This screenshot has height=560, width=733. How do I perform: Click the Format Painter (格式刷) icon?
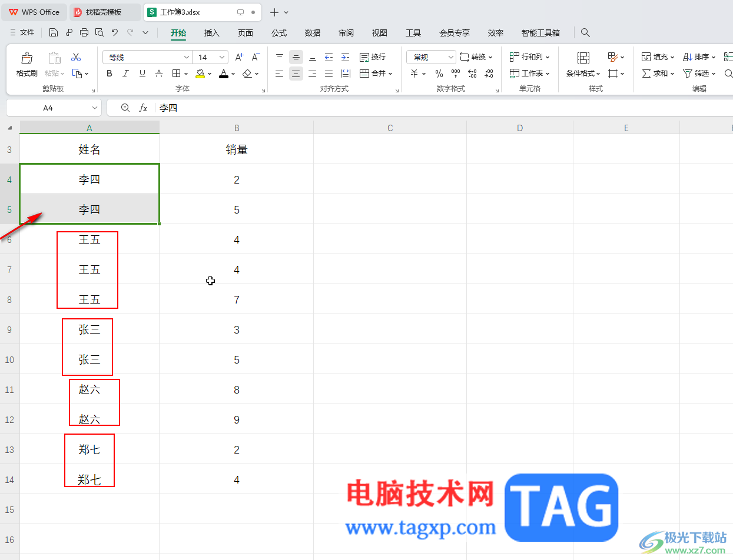[x=26, y=58]
